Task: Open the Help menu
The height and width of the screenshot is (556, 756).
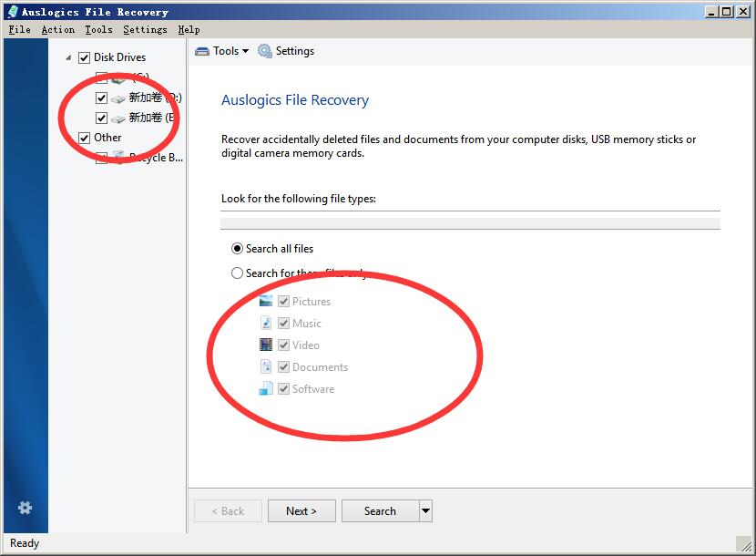Action: [x=189, y=29]
